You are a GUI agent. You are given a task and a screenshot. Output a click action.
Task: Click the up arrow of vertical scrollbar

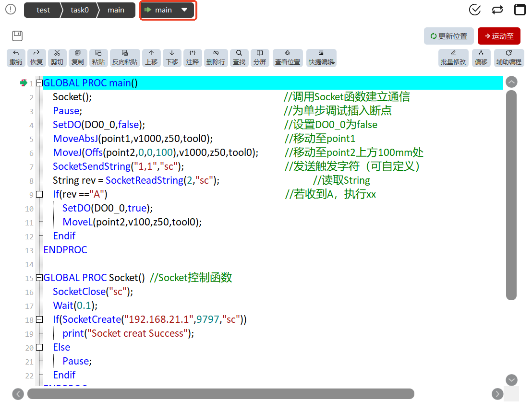pyautogui.click(x=511, y=82)
